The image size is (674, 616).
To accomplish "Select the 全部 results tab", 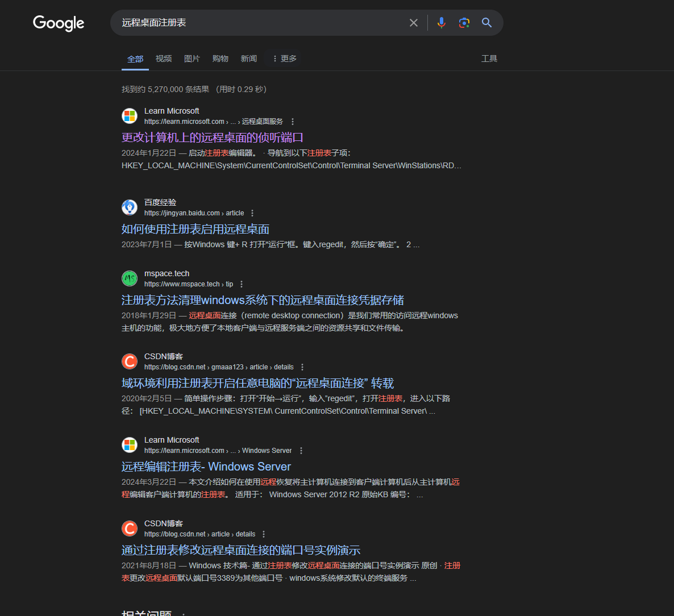I will coord(135,59).
